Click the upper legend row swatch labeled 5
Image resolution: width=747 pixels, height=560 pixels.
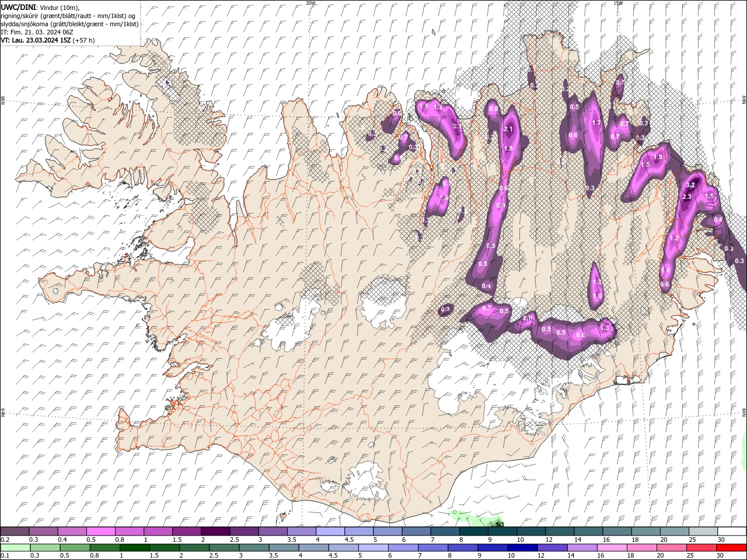pos(388,531)
